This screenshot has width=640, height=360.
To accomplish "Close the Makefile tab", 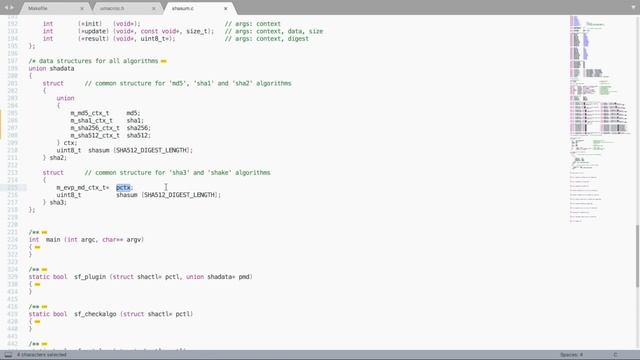I will point(82,8).
